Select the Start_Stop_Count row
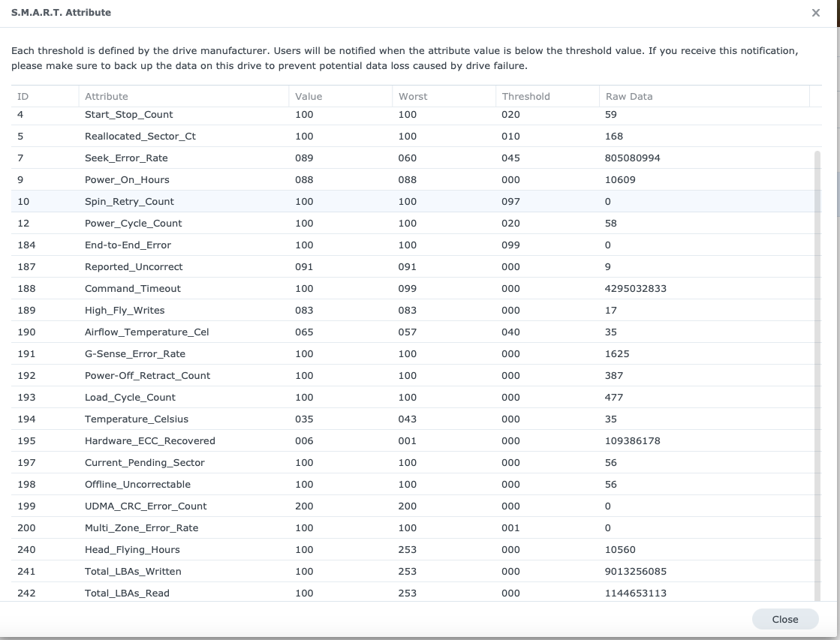The image size is (840, 640). click(x=417, y=115)
